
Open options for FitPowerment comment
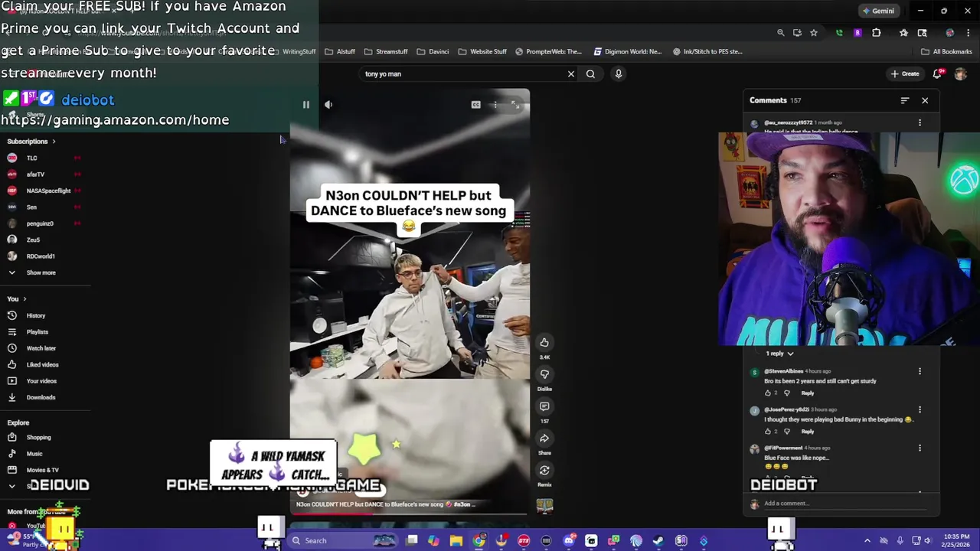[x=920, y=448]
